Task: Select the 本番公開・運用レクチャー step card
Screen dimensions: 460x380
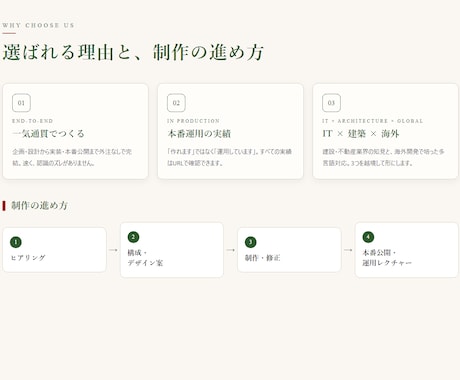Action: 407,250
